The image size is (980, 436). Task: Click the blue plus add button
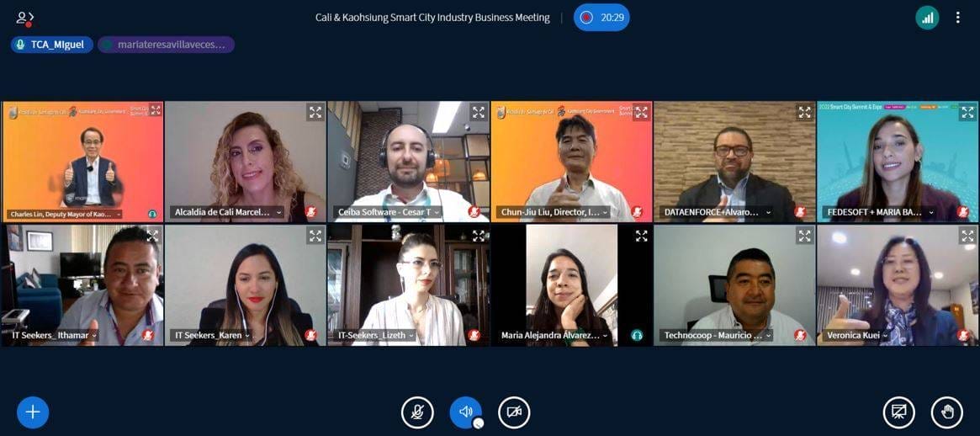point(33,412)
